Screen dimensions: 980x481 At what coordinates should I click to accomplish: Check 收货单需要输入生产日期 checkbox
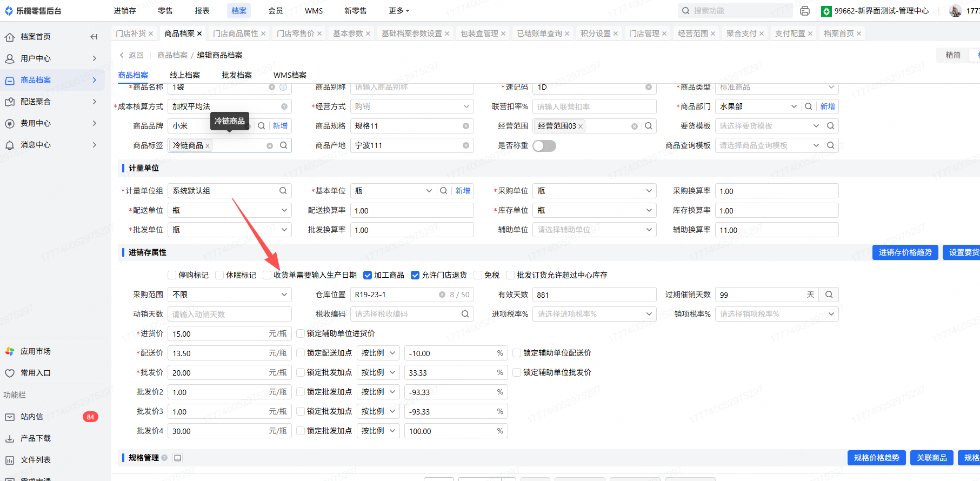tap(267, 275)
